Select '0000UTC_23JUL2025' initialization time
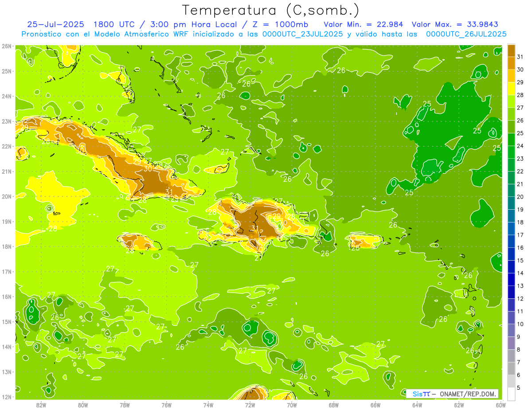The image size is (532, 411). pos(303,34)
